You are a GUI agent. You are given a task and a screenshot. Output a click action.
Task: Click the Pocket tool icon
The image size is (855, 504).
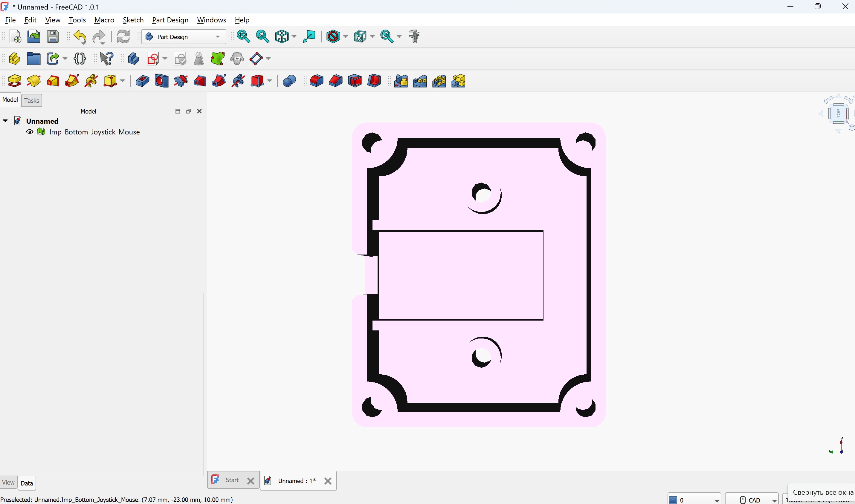142,81
